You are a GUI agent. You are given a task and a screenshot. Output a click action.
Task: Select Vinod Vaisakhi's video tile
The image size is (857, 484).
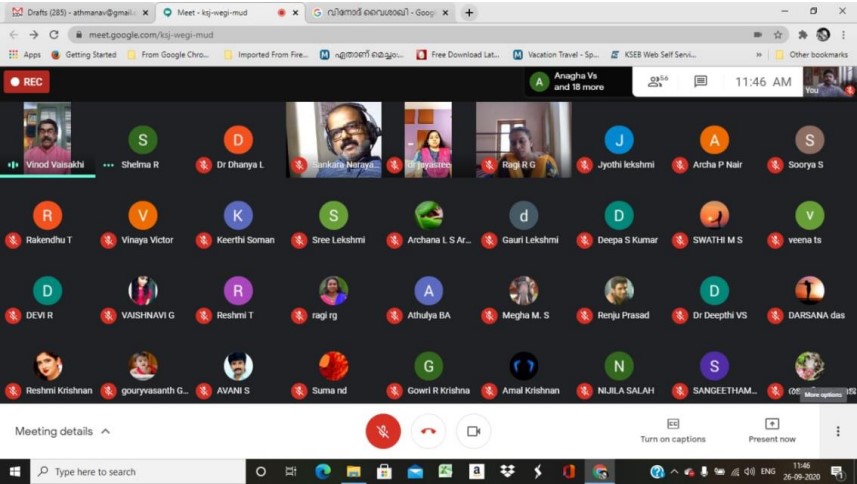pyautogui.click(x=47, y=138)
